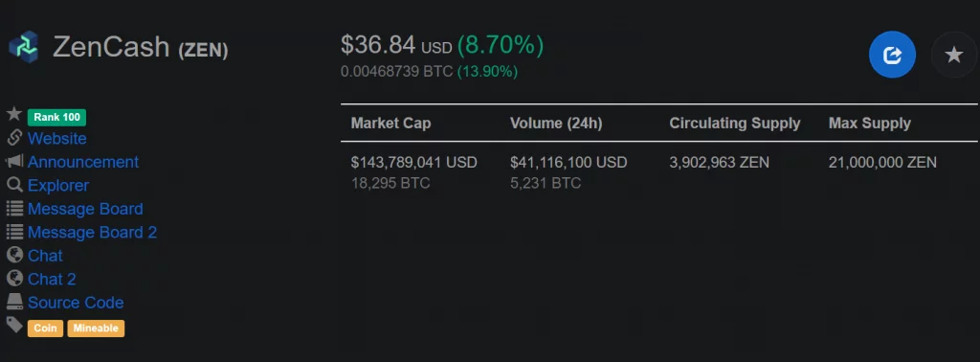Click the green Rank 100 badge
The height and width of the screenshot is (362, 980).
pos(56,117)
